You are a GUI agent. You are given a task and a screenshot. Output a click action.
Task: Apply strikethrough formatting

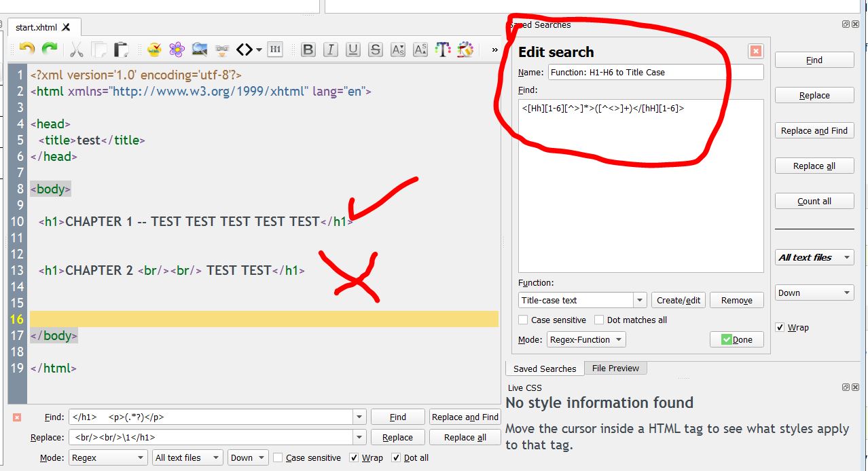[376, 49]
